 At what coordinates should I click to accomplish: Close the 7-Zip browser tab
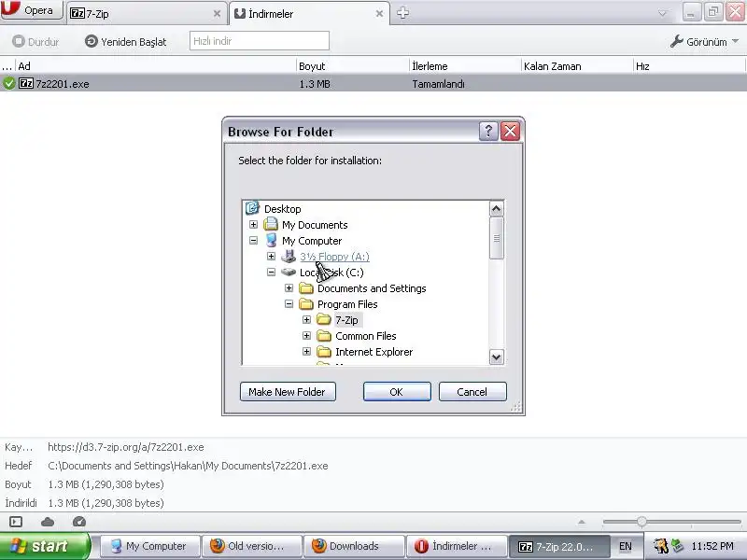point(217,14)
